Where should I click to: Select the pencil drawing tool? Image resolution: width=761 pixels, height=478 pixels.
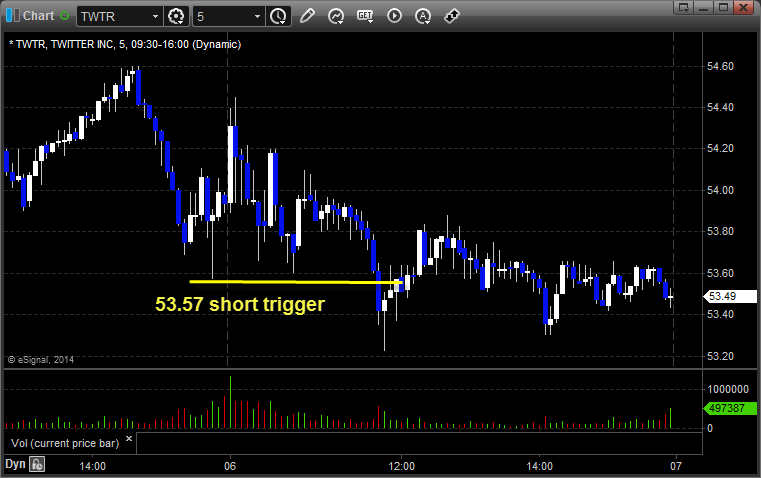click(x=307, y=16)
